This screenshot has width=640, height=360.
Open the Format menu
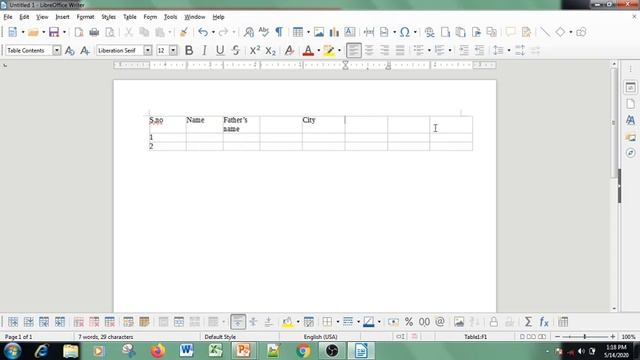pyautogui.click(x=85, y=17)
